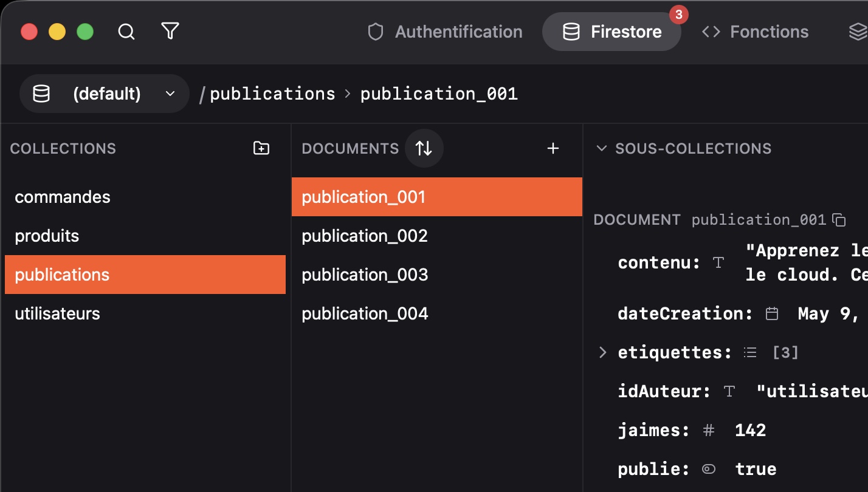Image resolution: width=868 pixels, height=492 pixels.
Task: Click the COLLECTIONS panel header
Action: pyautogui.click(x=63, y=148)
